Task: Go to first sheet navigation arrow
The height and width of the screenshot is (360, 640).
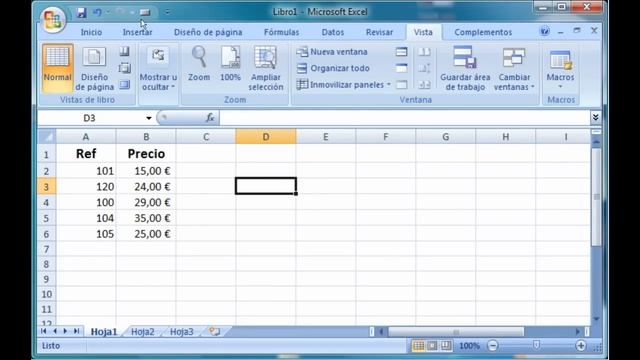Action: pos(44,331)
